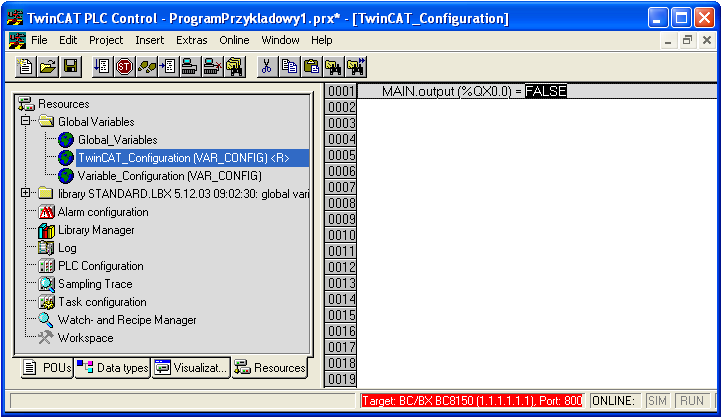
Task: Click line number 0019
Action: coord(341,379)
